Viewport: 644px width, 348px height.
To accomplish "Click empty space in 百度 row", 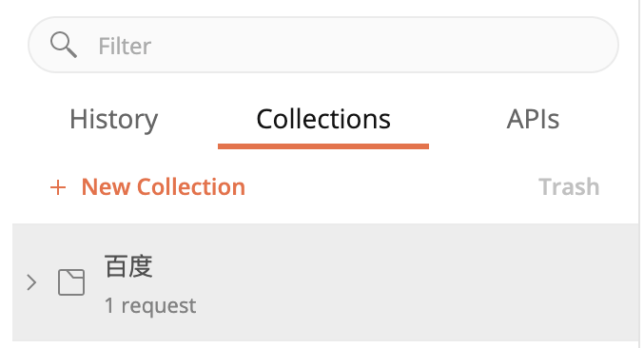I will (x=411, y=282).
